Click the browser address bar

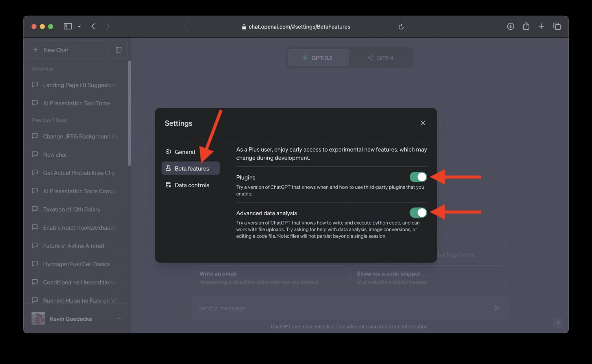[296, 27]
